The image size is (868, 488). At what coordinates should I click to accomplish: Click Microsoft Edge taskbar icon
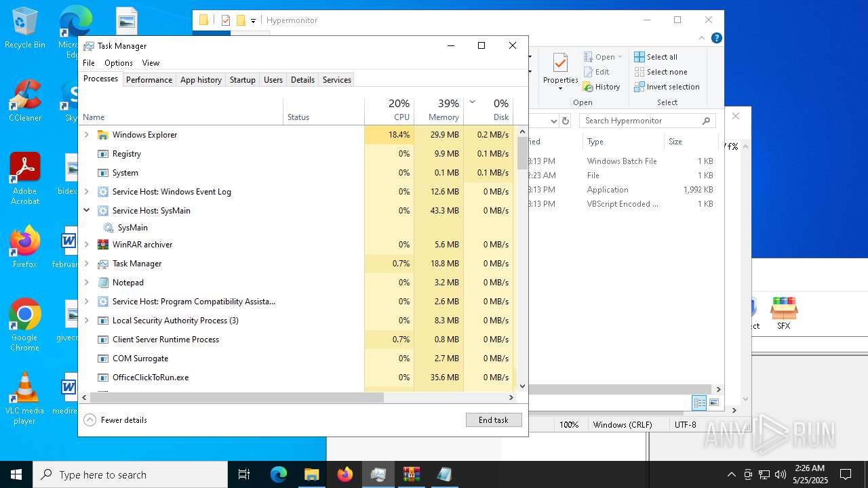point(279,474)
